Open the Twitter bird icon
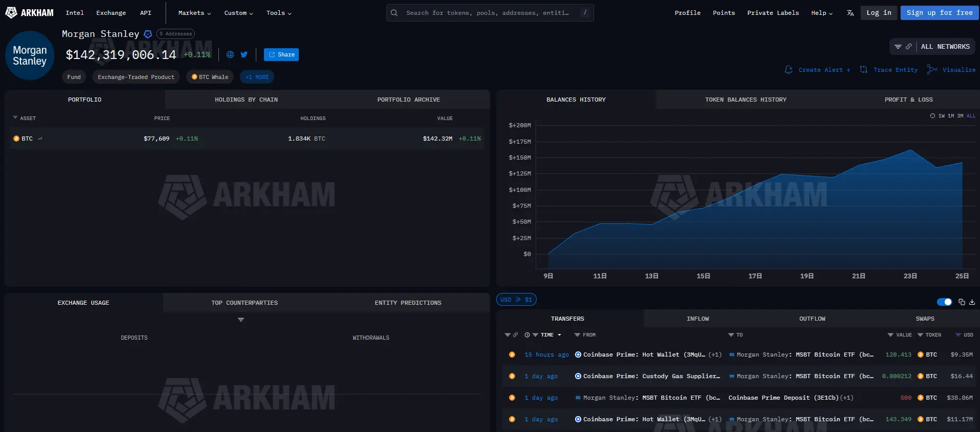Screen dimensions: 980x432 coord(244,54)
